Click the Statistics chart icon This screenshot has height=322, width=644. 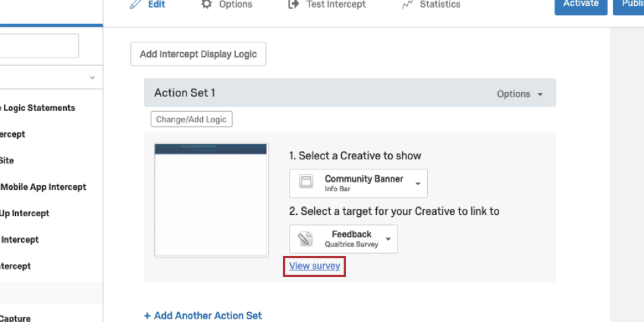(x=407, y=5)
